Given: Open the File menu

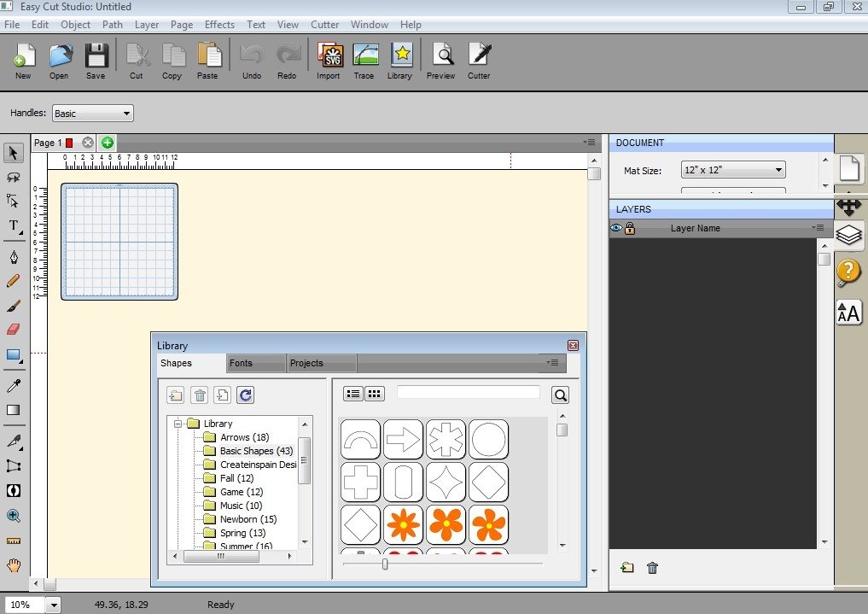Looking at the screenshot, I should (12, 25).
